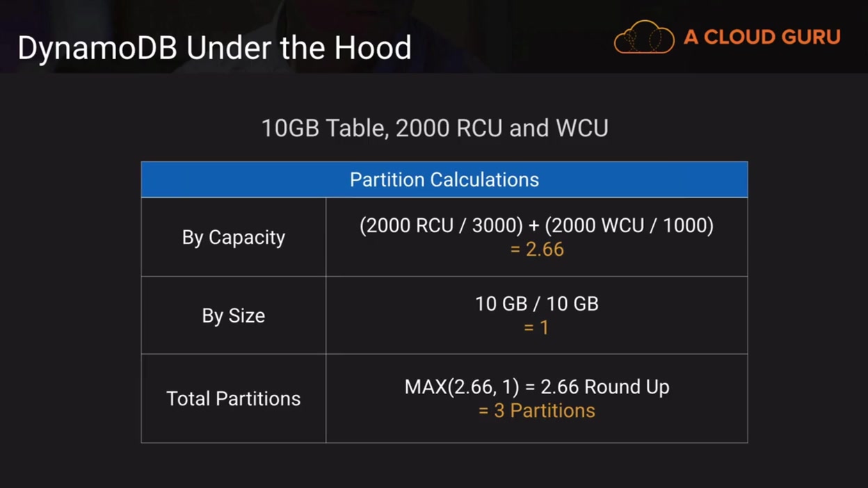Viewport: 868px width, 488px height.
Task: Click "2000 RCU and WCU" in the subtitle
Action: [x=501, y=129]
